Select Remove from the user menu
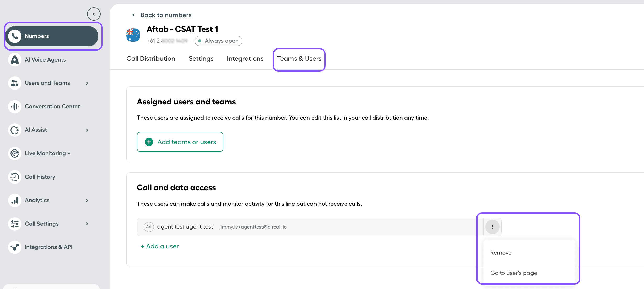The image size is (644, 289). pyautogui.click(x=501, y=253)
